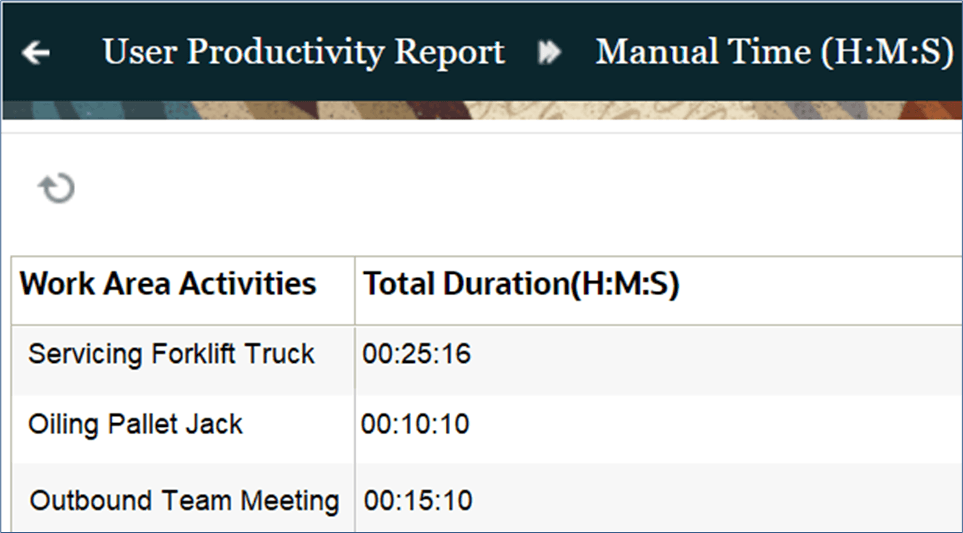963x533 pixels.
Task: Click the back arrow icon
Action: (36, 53)
